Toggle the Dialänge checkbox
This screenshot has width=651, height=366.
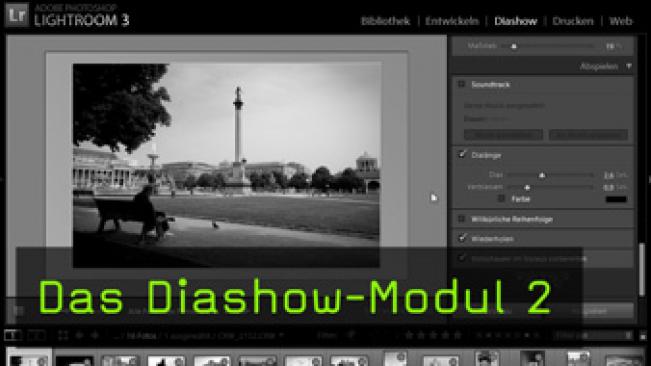(x=462, y=155)
